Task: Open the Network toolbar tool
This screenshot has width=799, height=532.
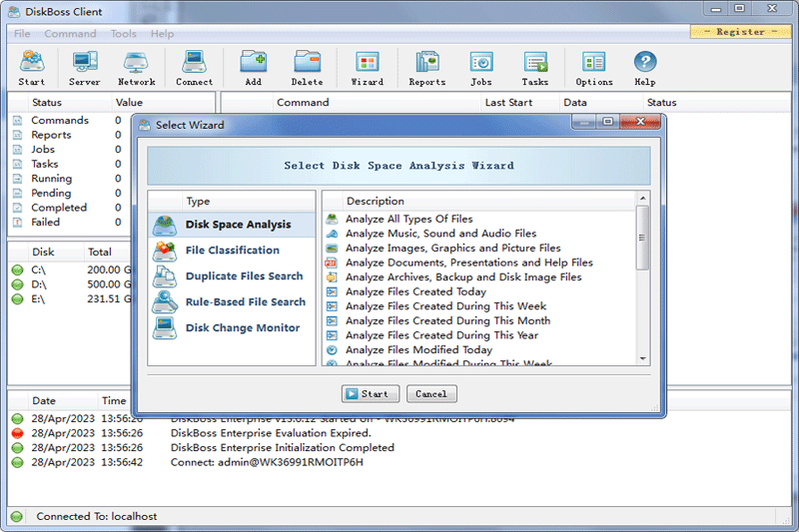Action: [136, 68]
